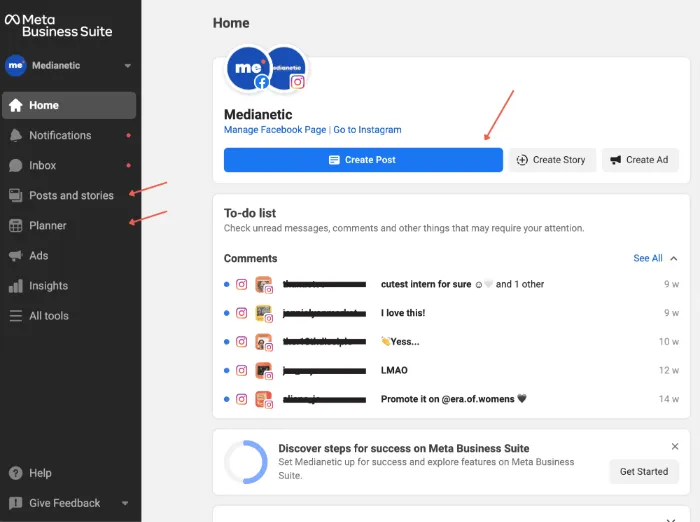Click the Give Feedback flag icon

(x=16, y=503)
